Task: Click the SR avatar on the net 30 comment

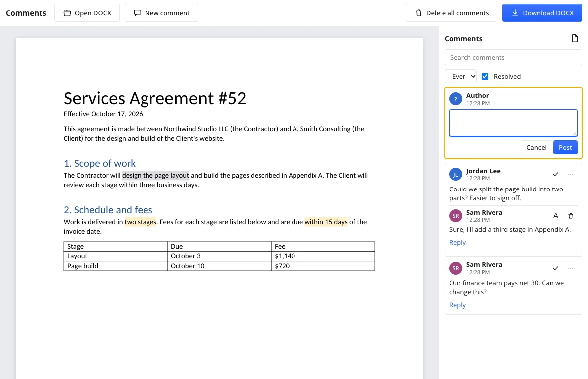Action: (455, 268)
